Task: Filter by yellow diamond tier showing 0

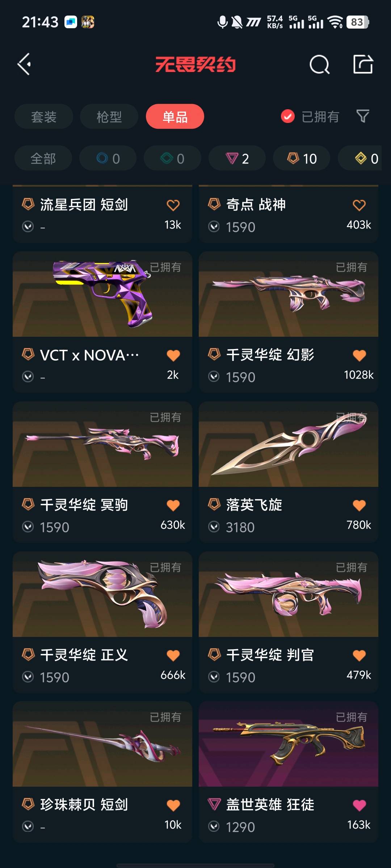Action: pos(362,158)
